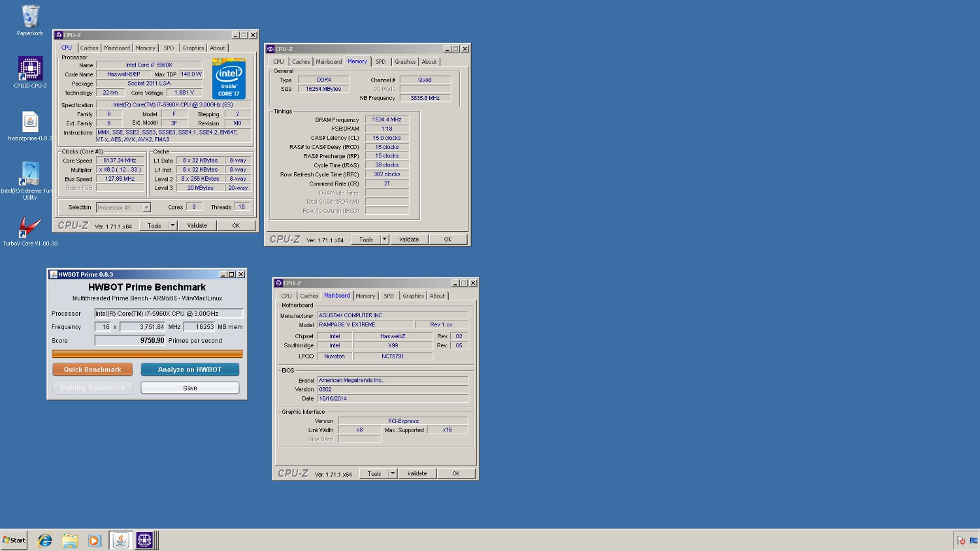Click the motherboard model RAMPAGE V EXTREME
This screenshot has width=980, height=551.
(x=365, y=324)
